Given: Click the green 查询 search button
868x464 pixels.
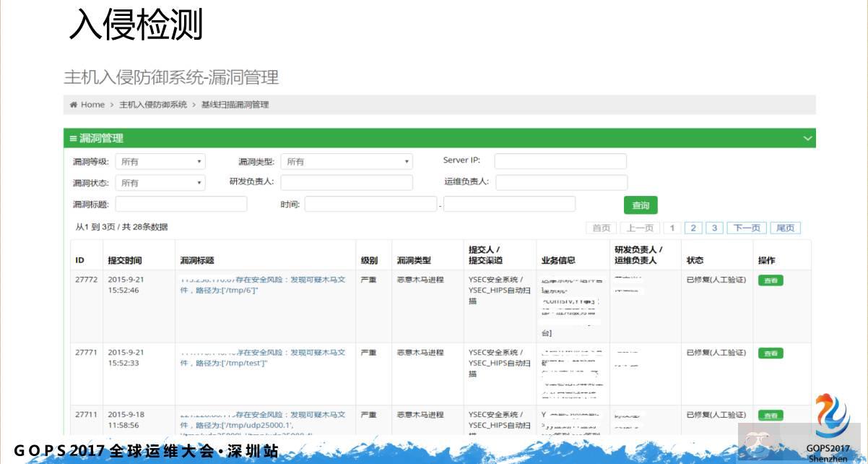Looking at the screenshot, I should [x=640, y=205].
